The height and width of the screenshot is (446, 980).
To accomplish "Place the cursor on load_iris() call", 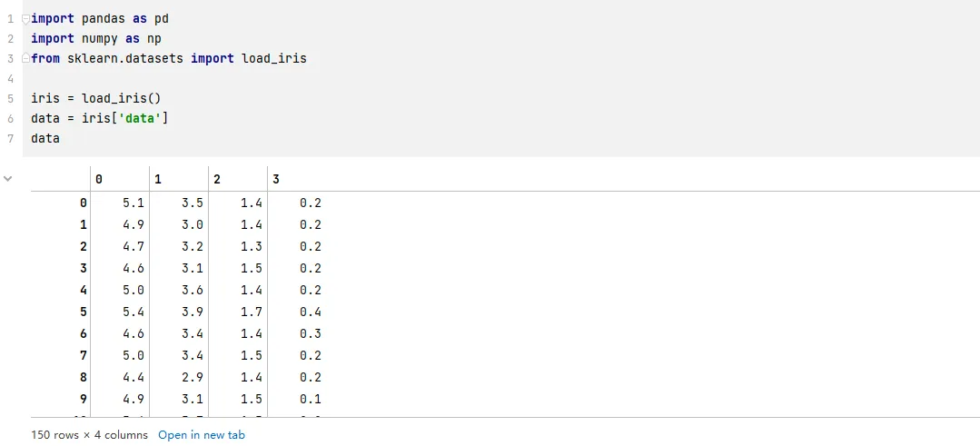I will (x=121, y=99).
